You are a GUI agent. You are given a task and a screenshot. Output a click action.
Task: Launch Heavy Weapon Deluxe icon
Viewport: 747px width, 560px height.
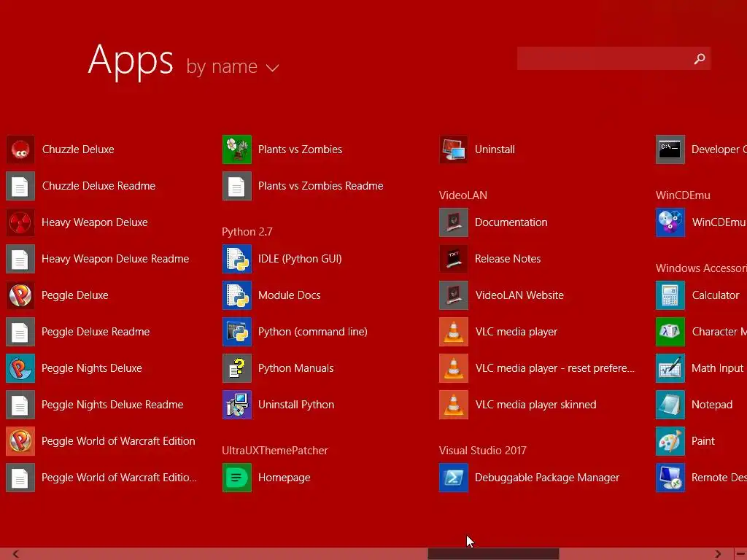pyautogui.click(x=20, y=222)
